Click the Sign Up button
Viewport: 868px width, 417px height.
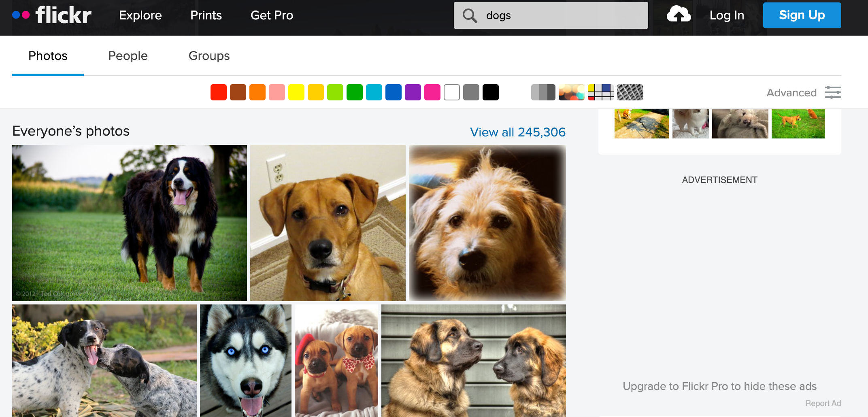coord(802,15)
